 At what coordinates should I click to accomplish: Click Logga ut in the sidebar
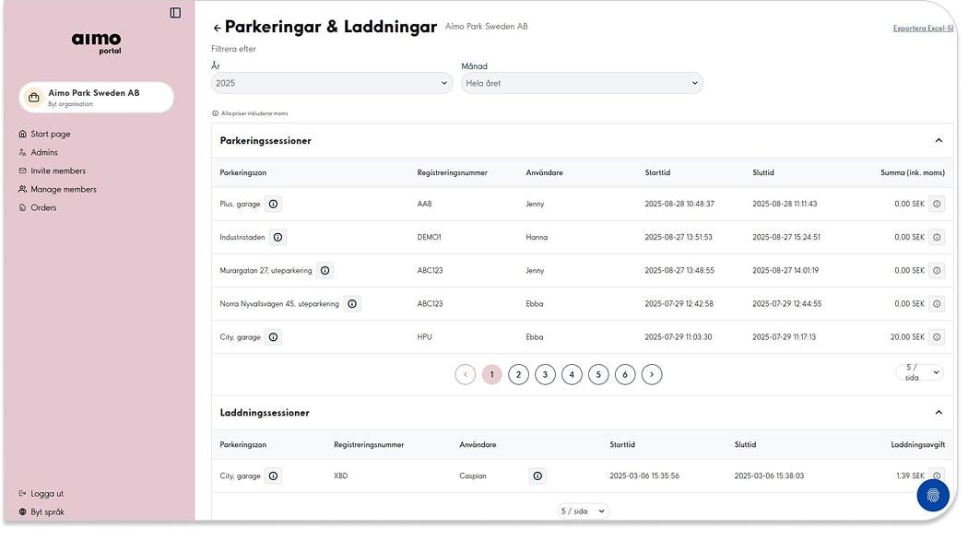point(47,493)
